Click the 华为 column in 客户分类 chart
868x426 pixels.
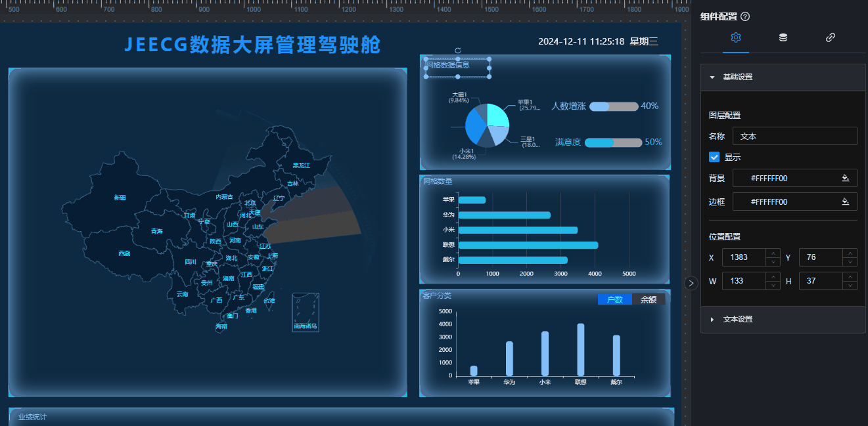point(509,358)
